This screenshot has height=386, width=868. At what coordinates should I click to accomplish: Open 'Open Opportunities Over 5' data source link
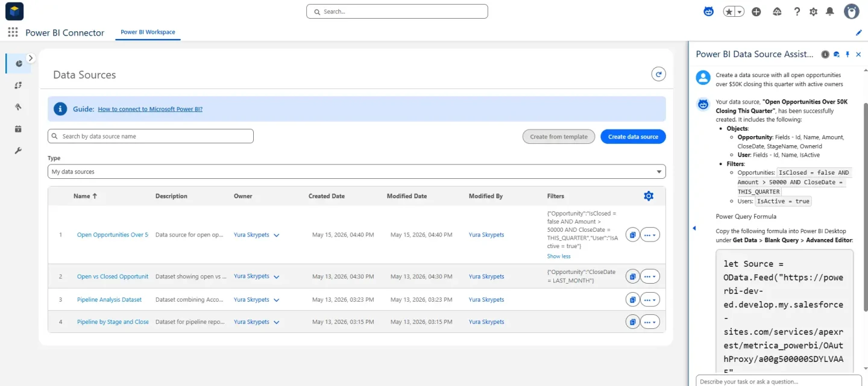click(113, 235)
